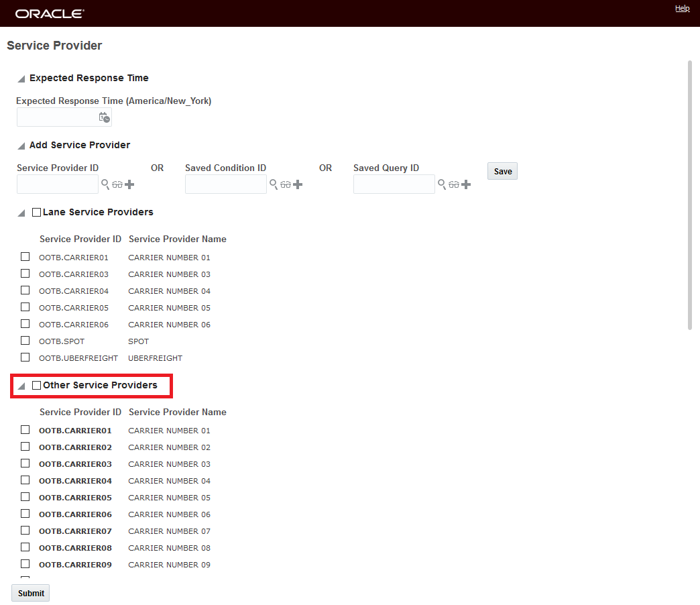700x605 pixels.
Task: Select lane provider OOTB.CARRIER06 checkbox
Action: [25, 324]
